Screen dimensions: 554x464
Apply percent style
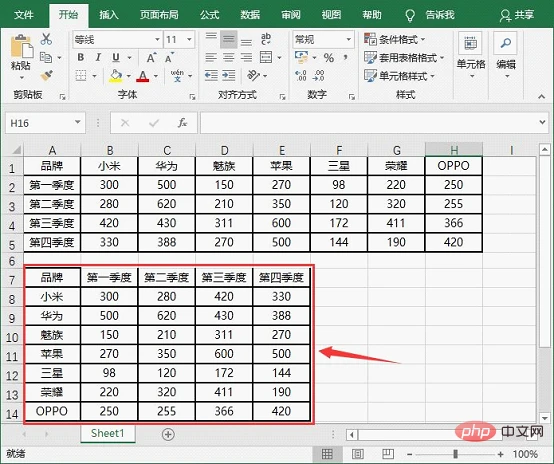329,58
